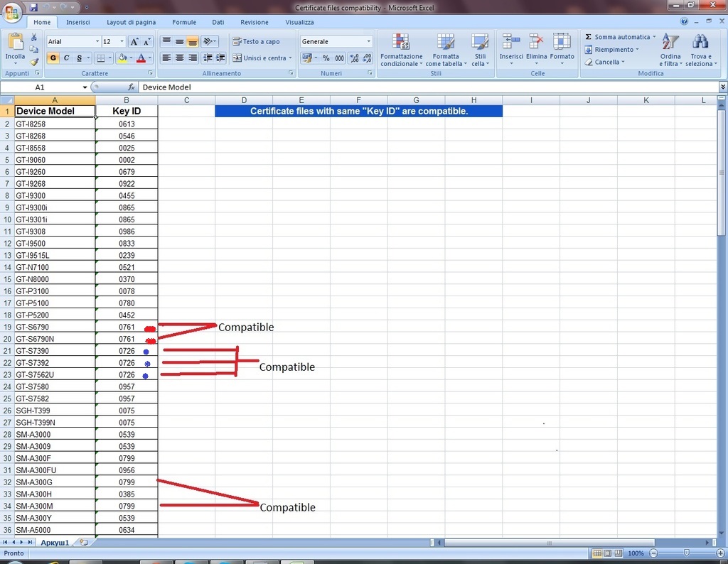Apply percent style to the cell
This screenshot has width=728, height=564.
pos(326,58)
